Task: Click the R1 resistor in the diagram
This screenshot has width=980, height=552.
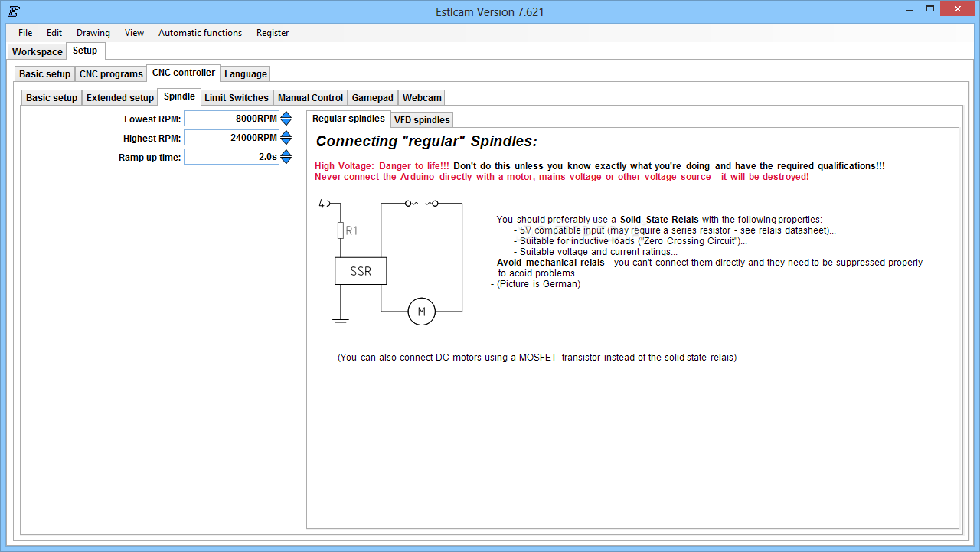Action: pyautogui.click(x=341, y=230)
